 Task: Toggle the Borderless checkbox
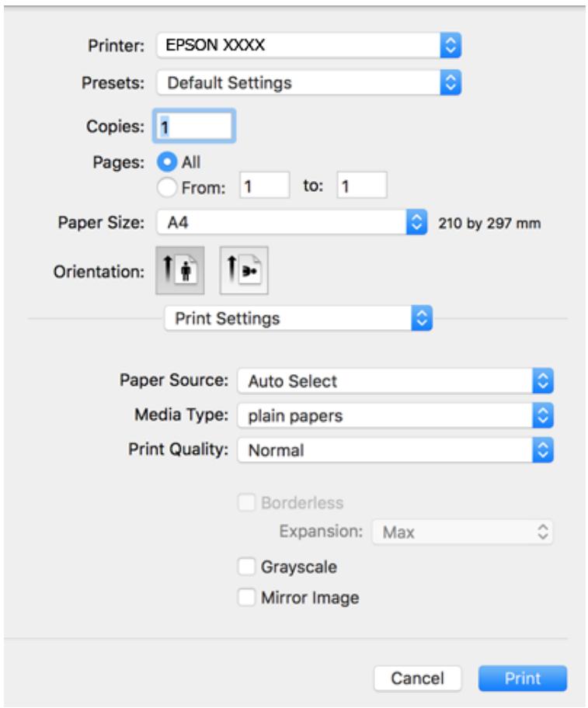tap(246, 502)
